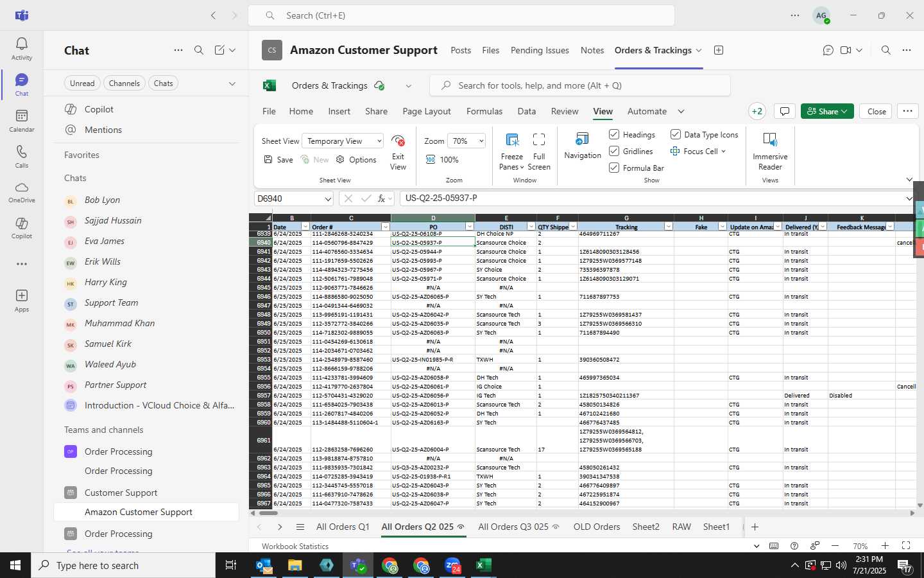Screen dimensions: 924x578
Task: Click the horizontal scrollbar thumb
Action: [268, 513]
